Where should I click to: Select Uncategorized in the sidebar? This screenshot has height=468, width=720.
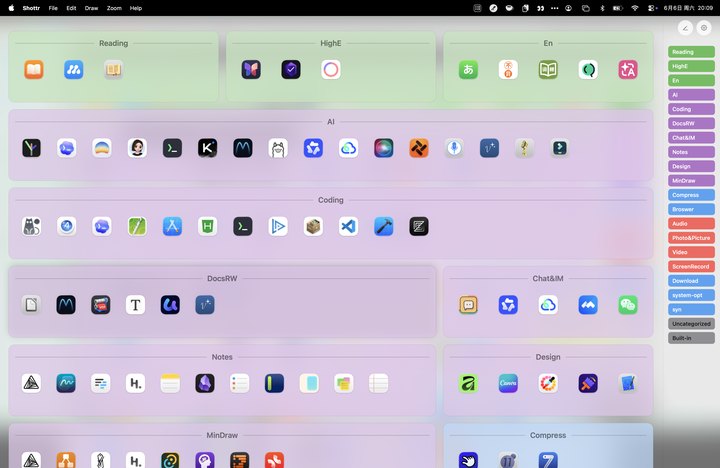tap(691, 324)
